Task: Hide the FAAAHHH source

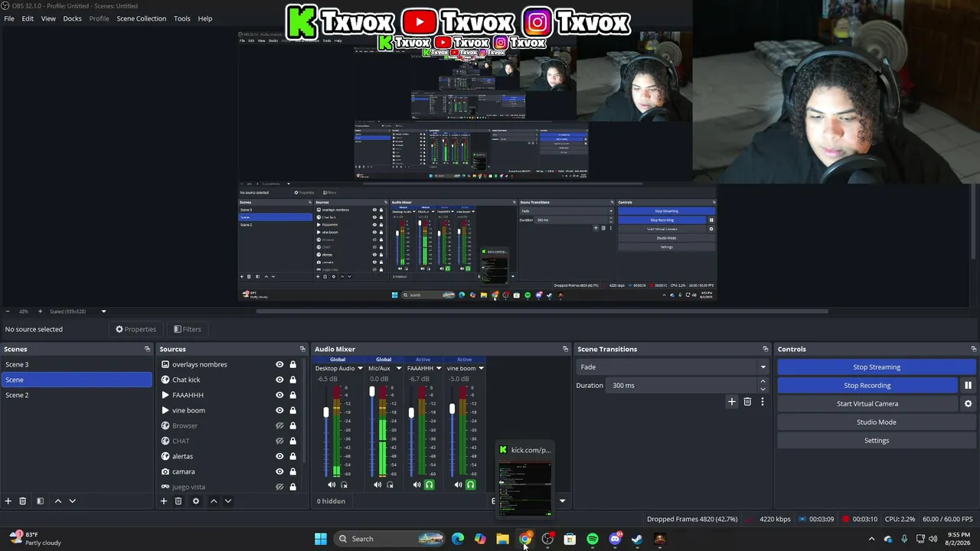Action: pyautogui.click(x=279, y=395)
